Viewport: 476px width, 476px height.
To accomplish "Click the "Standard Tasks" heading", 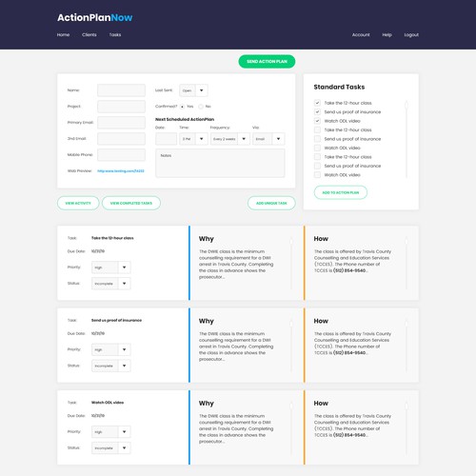I will 339,87.
